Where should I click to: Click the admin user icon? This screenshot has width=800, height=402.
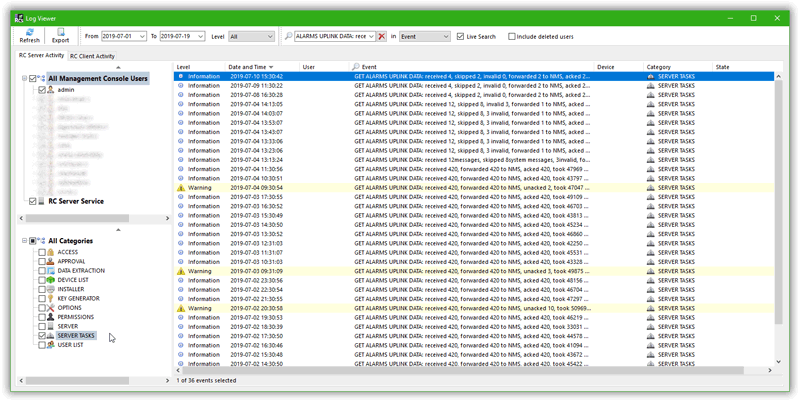click(x=51, y=90)
